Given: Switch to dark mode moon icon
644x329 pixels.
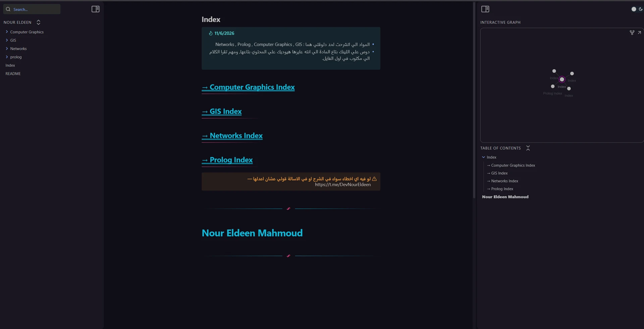Looking at the screenshot, I should 641,9.
